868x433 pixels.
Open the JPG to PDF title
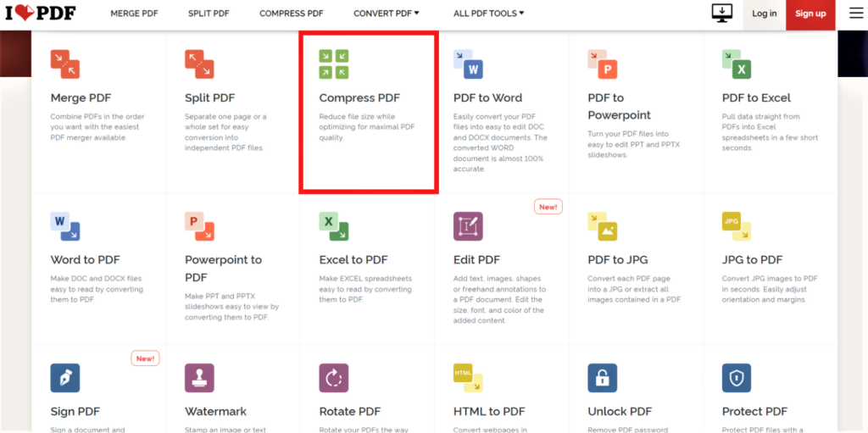pyautogui.click(x=753, y=259)
